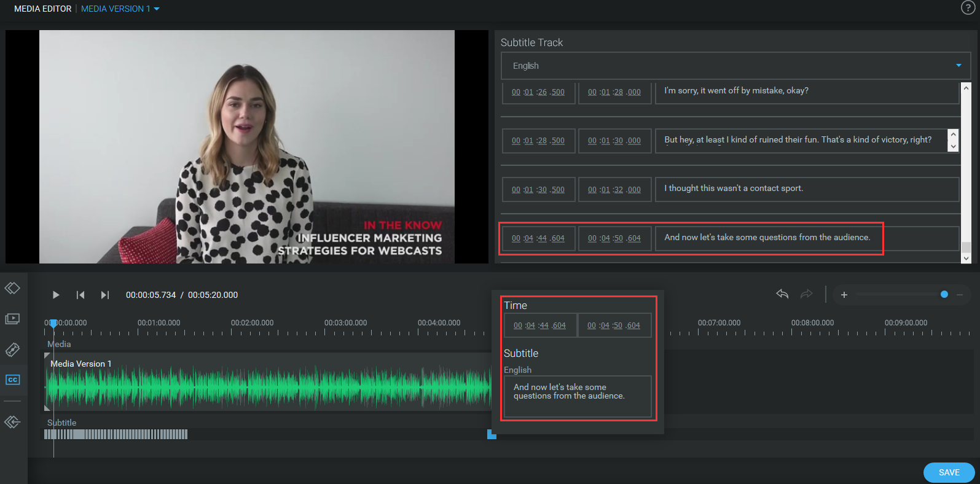980x484 pixels.
Task: Edit subtitle "I thought this wasn't a contact sport"
Action: click(807, 189)
